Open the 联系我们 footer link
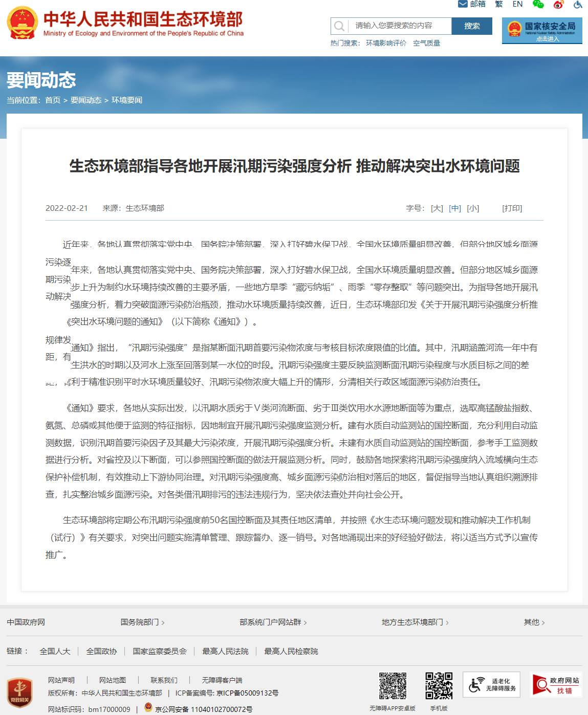 164,680
